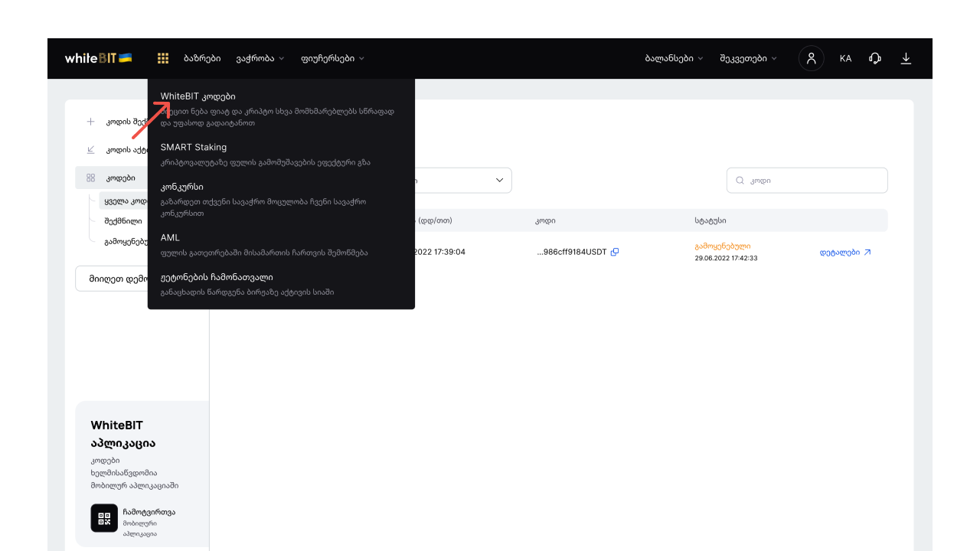The image size is (980, 551).
Task: Expand the ვაჭრობა dropdown
Action: click(260, 58)
